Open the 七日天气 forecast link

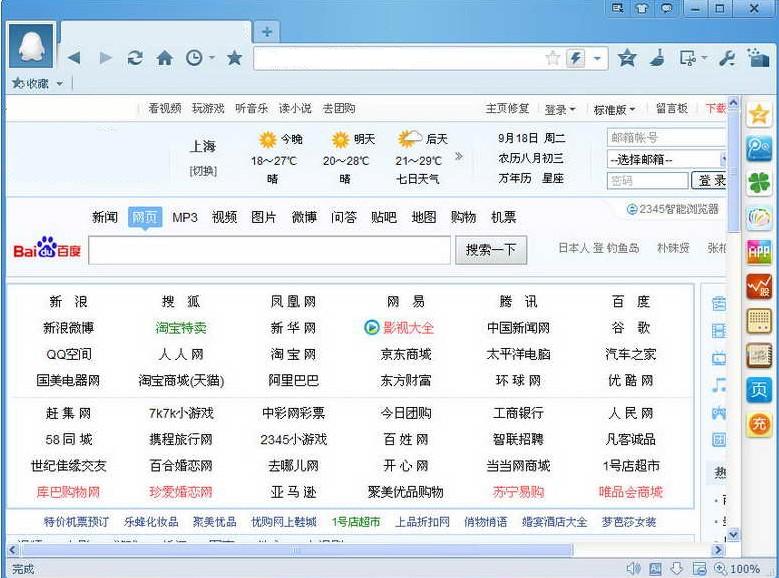(417, 179)
